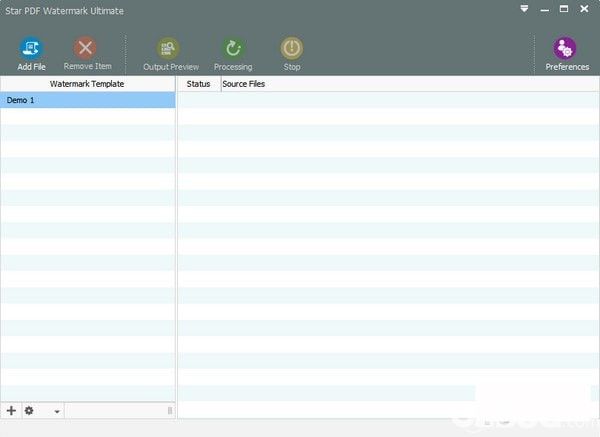Maximize the Star PDF Watermark window
Screen dimensions: 600x437
[x=564, y=9]
